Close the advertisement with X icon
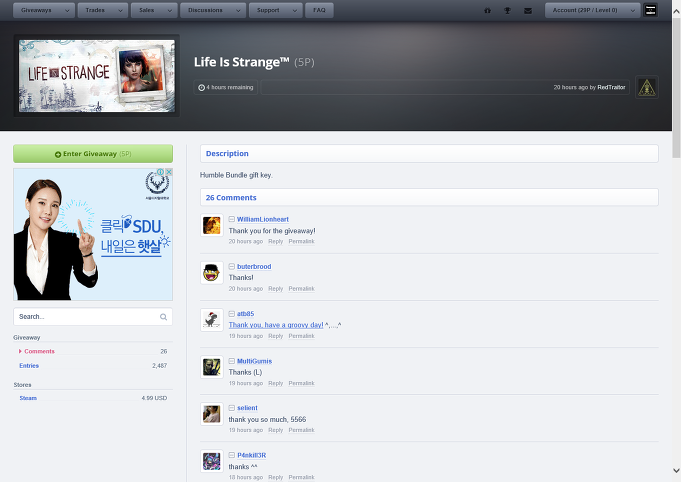 [x=169, y=172]
